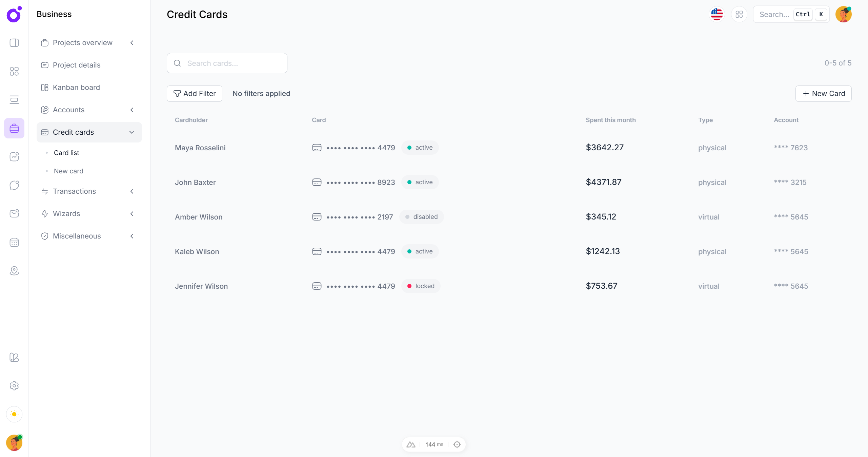This screenshot has height=457, width=868.
Task: Open the chat bubble icon in rail
Action: (14, 185)
